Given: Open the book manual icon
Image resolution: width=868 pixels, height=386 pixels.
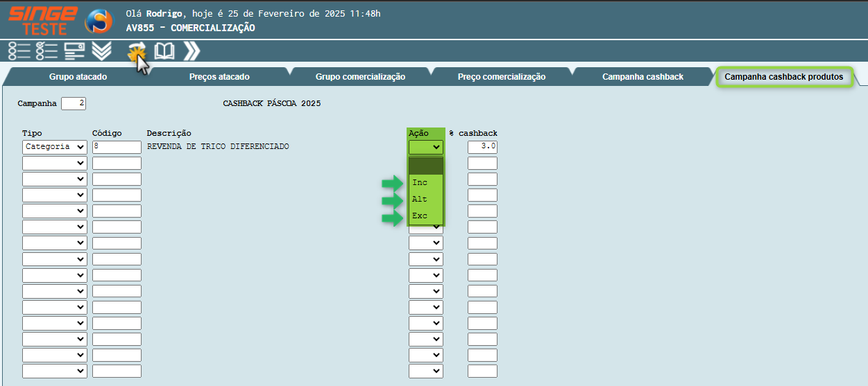Looking at the screenshot, I should point(164,51).
